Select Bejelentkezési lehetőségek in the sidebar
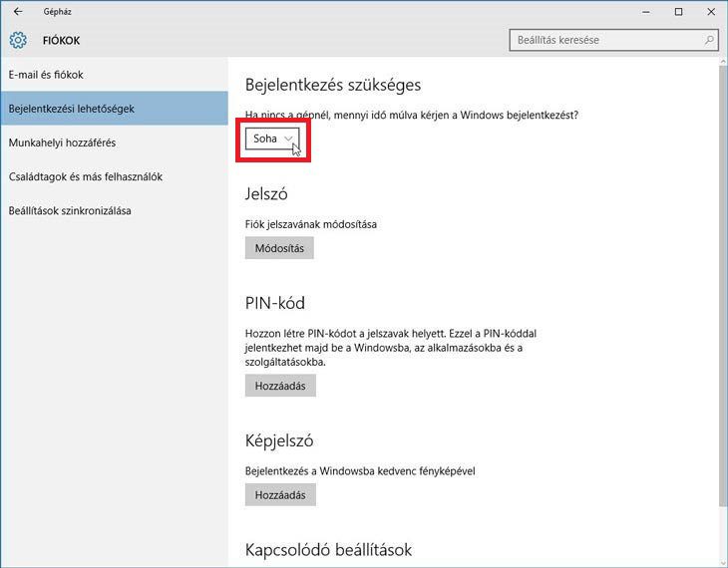This screenshot has height=568, width=728. (71, 109)
